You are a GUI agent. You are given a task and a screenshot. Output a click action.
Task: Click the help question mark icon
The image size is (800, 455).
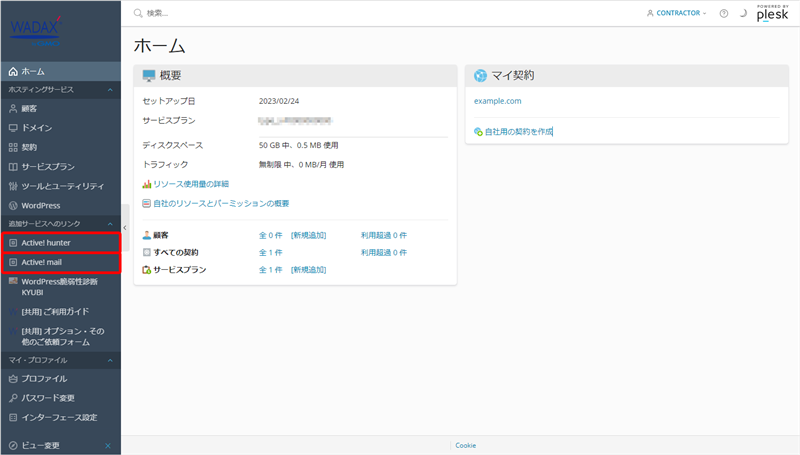[724, 14]
